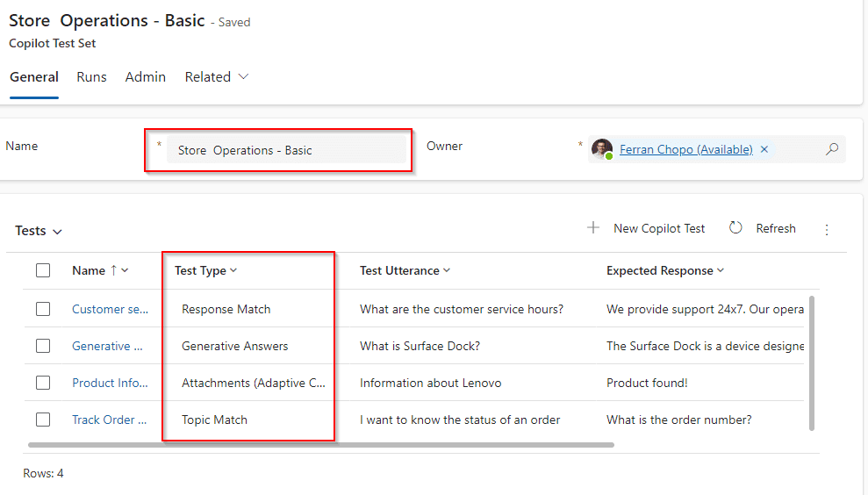The image size is (868, 495).
Task: Expand the Related dropdown tab
Action: 216,77
